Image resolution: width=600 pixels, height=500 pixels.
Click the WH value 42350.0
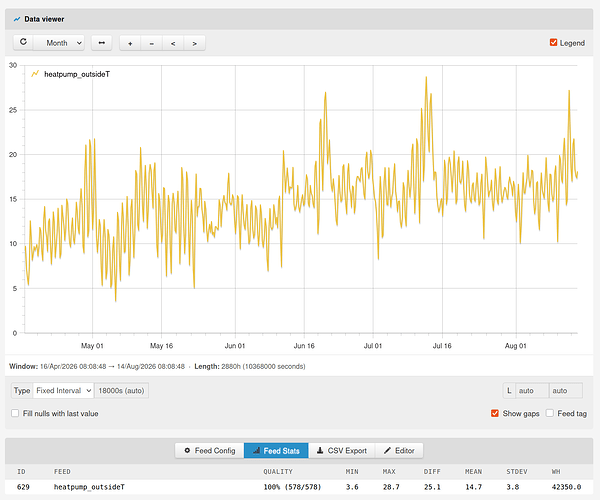coord(566,487)
